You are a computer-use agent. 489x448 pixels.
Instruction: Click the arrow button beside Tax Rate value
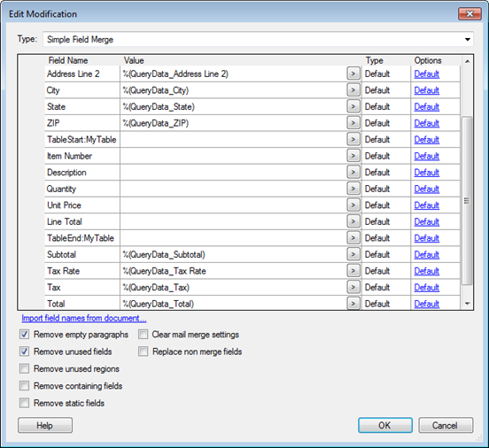pos(353,271)
